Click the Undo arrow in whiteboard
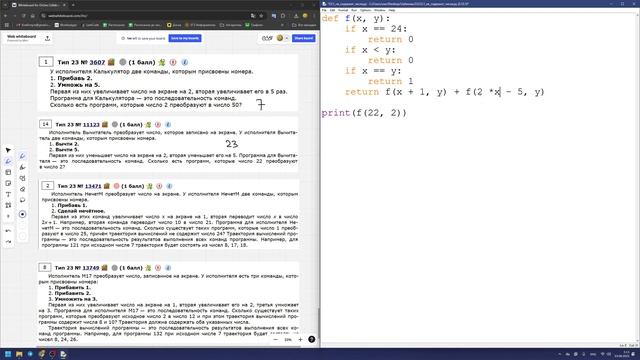This screenshot has width=640, height=360. (8, 231)
